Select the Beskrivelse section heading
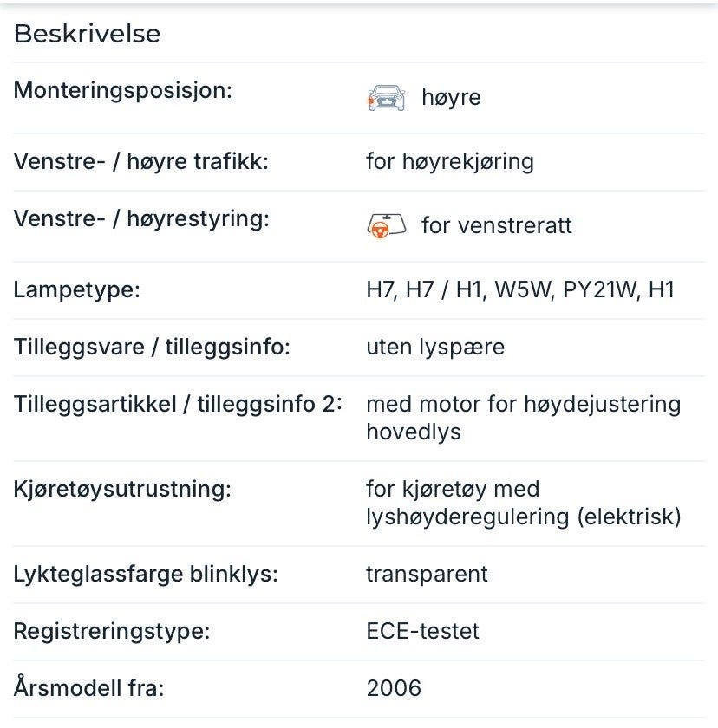 click(x=88, y=34)
